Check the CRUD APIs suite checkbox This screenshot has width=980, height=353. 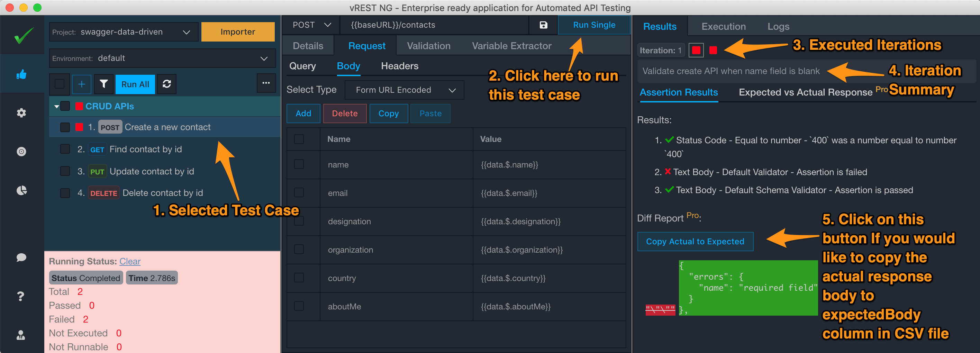pyautogui.click(x=65, y=106)
